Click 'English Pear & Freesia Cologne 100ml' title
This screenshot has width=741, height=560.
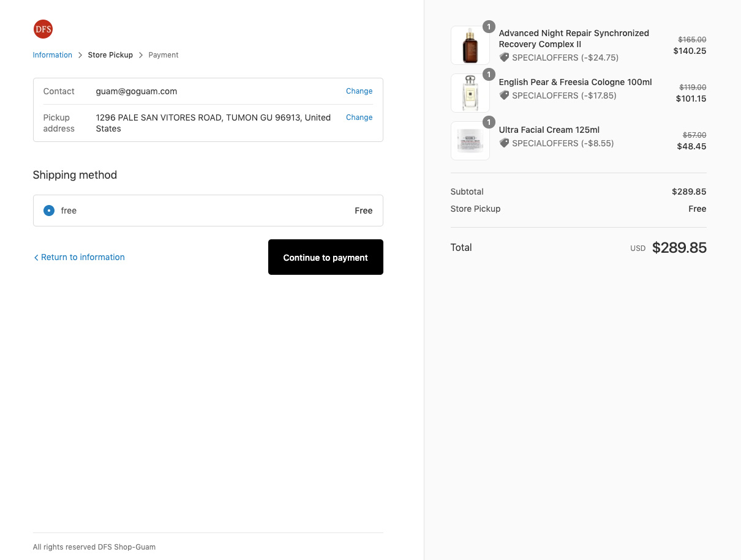point(576,82)
